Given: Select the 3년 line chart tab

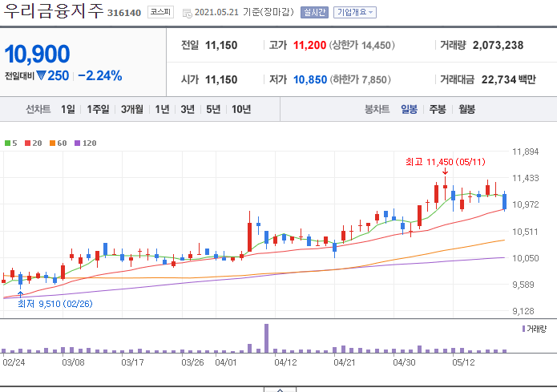Looking at the screenshot, I should (x=188, y=109).
